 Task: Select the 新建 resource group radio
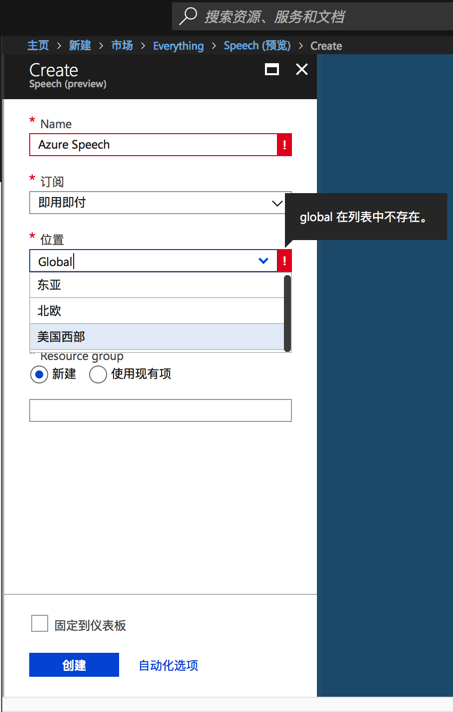pos(39,375)
